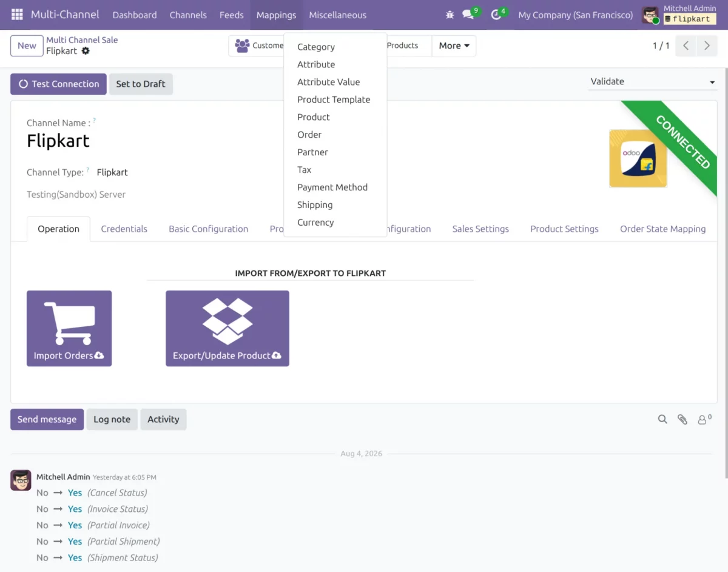Select Partner mapping entry
Screen dimensions: 728x572
(335, 152)
